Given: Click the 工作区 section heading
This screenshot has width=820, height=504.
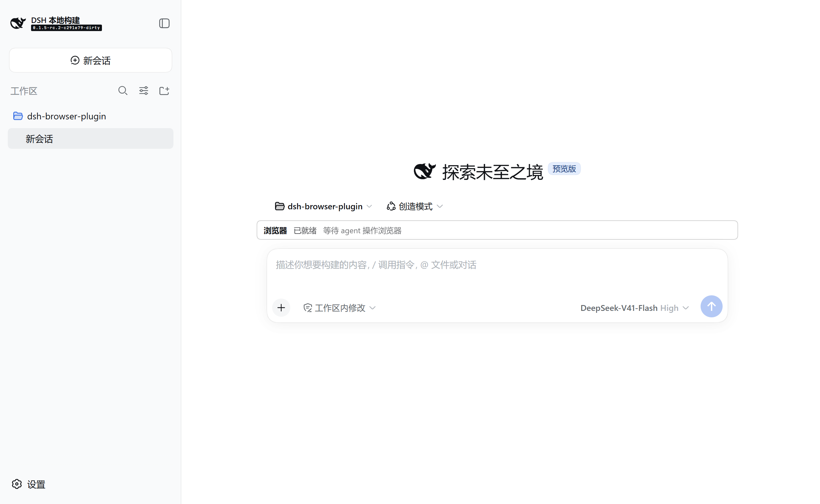Looking at the screenshot, I should tap(24, 91).
